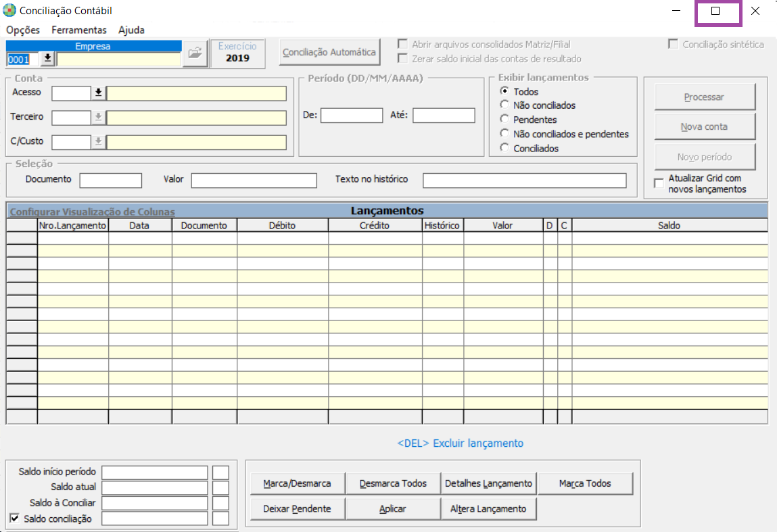777x532 pixels.
Task: Click the Marca Todos button
Action: click(585, 483)
